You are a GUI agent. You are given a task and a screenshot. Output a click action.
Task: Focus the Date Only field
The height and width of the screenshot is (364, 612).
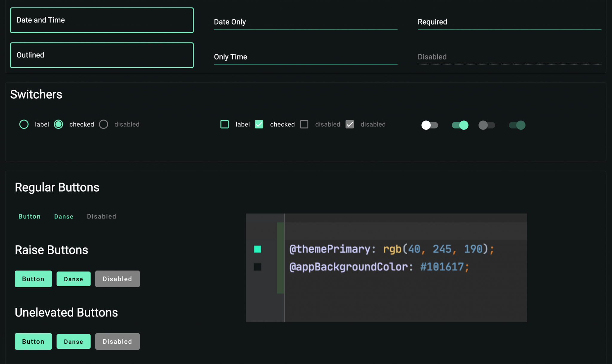click(x=305, y=22)
